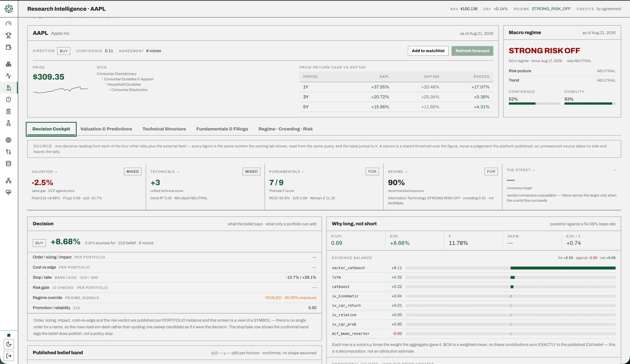
Task: Click the Regime override row
Action: 174,298
